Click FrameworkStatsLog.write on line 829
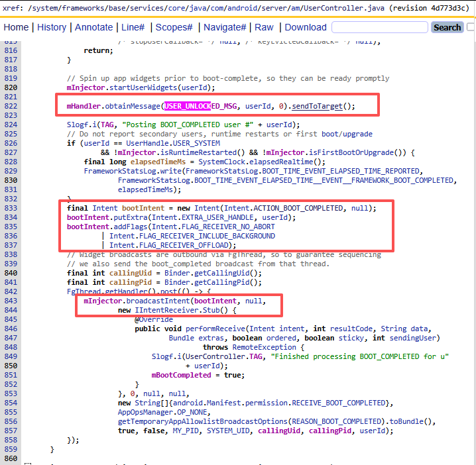 pyautogui.click(x=133, y=171)
